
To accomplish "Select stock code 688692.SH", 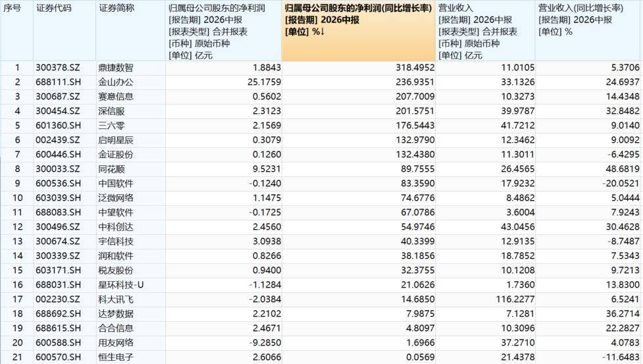I will [58, 313].
